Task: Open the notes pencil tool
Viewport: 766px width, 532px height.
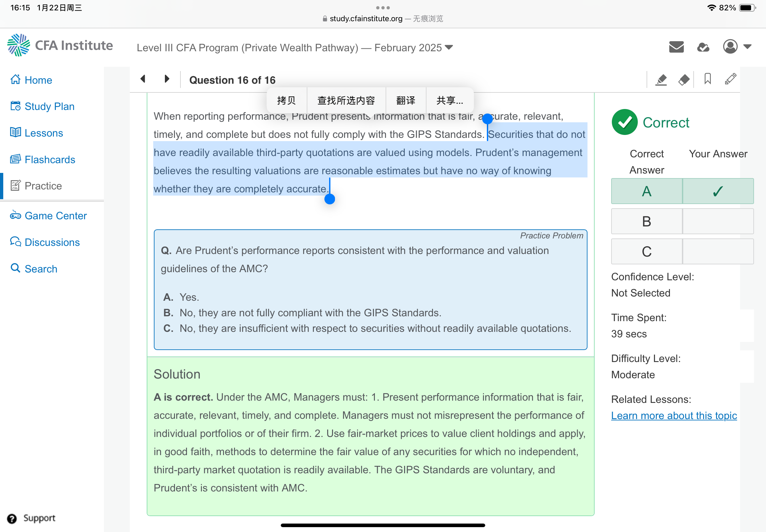Action: (x=730, y=79)
